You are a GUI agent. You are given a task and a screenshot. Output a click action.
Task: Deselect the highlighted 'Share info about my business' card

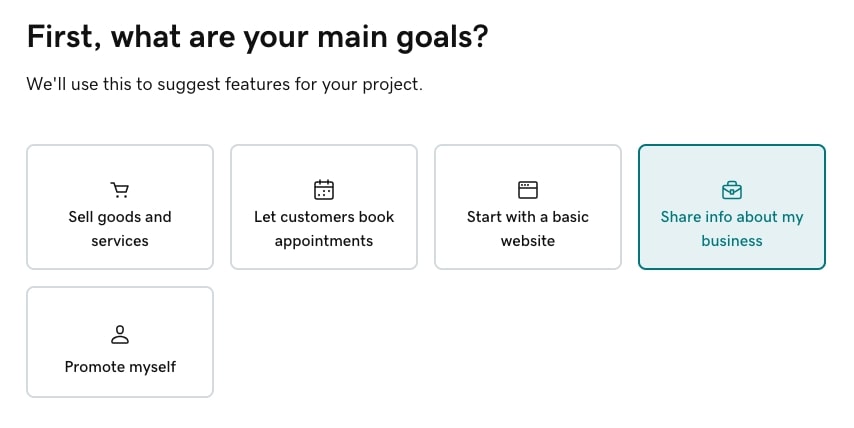(x=732, y=207)
